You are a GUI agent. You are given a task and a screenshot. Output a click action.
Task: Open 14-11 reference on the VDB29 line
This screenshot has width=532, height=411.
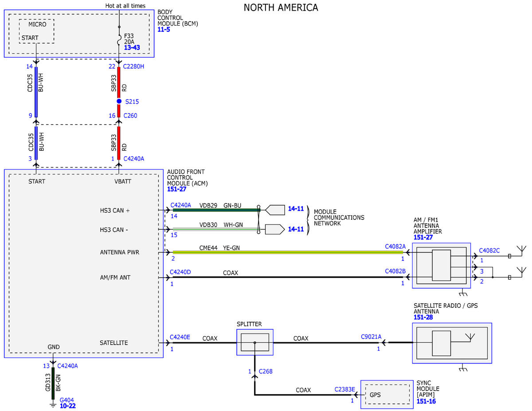[296, 209]
